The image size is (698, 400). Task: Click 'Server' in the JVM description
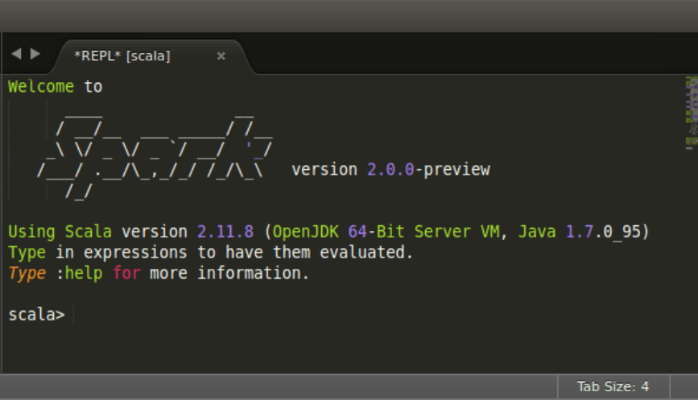[442, 232]
